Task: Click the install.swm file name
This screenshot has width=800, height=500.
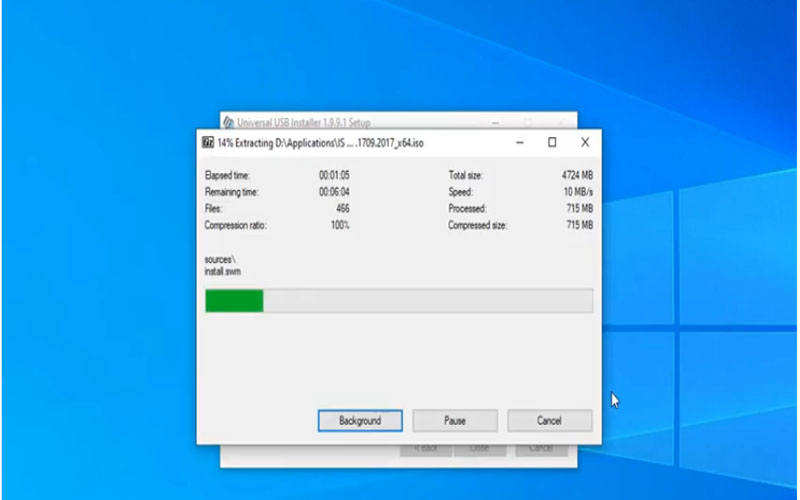Action: point(222,271)
